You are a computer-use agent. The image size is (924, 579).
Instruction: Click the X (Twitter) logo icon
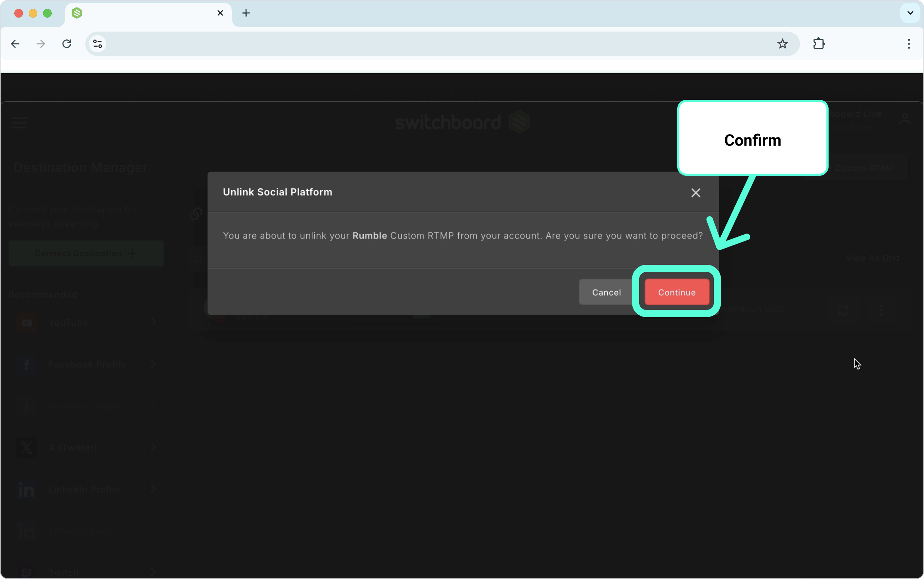click(27, 447)
